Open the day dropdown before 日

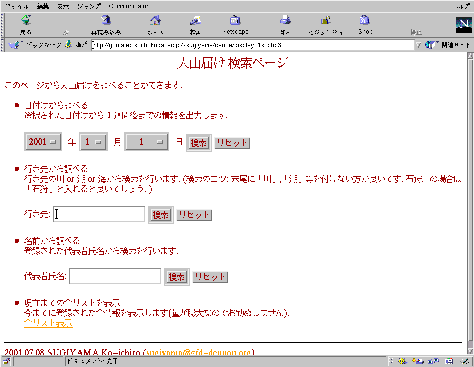pyautogui.click(x=146, y=142)
